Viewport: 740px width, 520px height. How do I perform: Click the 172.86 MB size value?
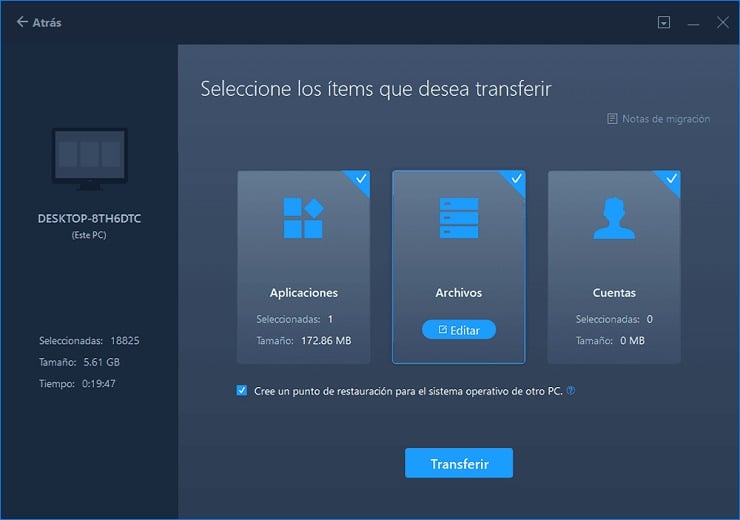click(x=326, y=341)
